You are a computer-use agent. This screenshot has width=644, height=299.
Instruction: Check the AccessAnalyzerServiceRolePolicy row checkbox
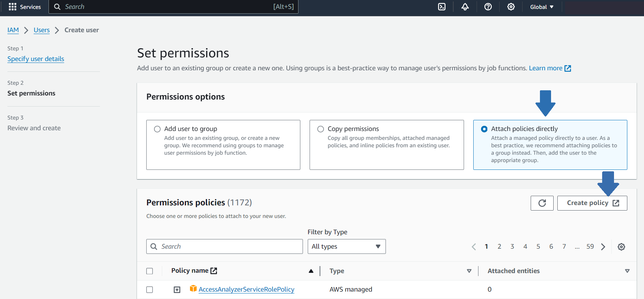pyautogui.click(x=150, y=290)
